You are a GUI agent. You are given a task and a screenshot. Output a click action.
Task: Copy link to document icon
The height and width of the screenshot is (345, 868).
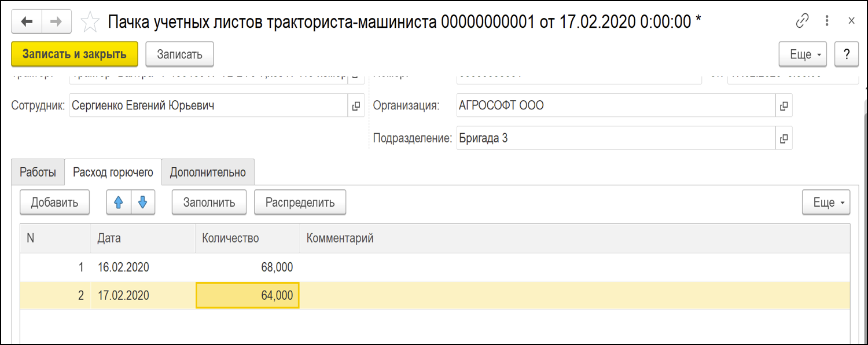[802, 21]
